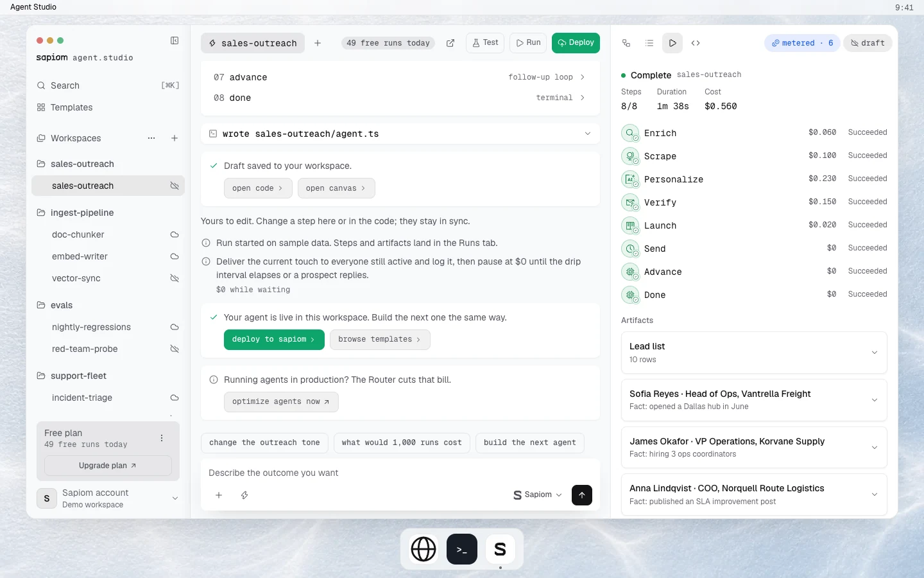Expand the wrote sales-outreach/agent.ts block
The width and height of the screenshot is (924, 578).
point(400,134)
